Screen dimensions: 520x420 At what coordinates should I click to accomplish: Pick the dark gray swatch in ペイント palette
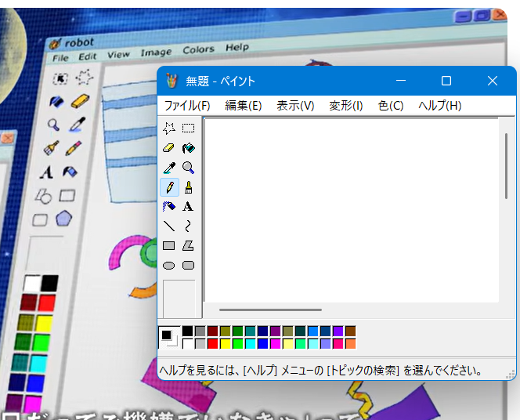pos(200,331)
